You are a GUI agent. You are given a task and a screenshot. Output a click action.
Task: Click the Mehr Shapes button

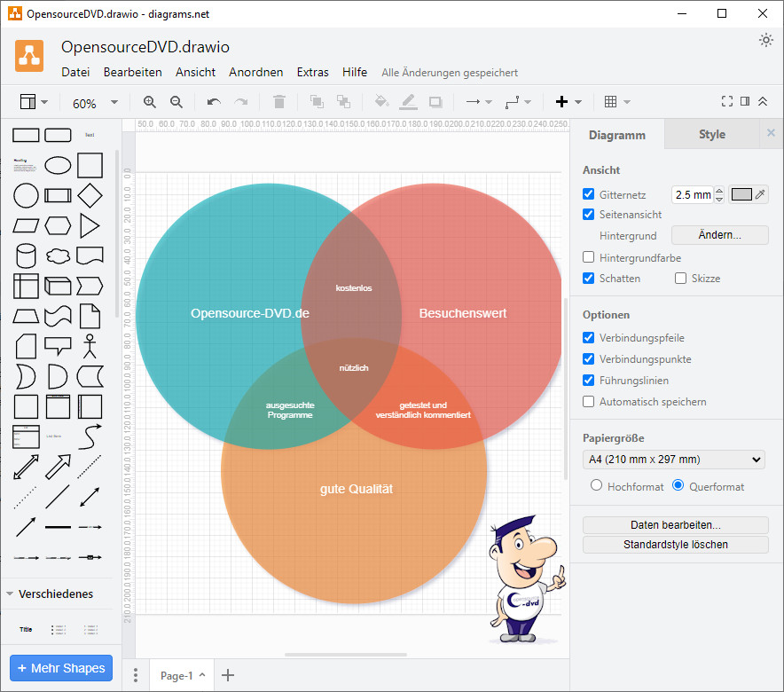(61, 668)
